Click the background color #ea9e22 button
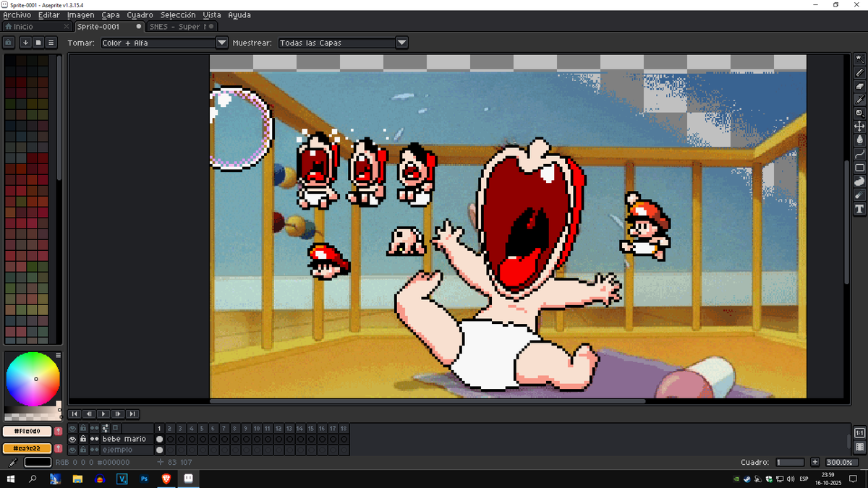 [x=27, y=448]
